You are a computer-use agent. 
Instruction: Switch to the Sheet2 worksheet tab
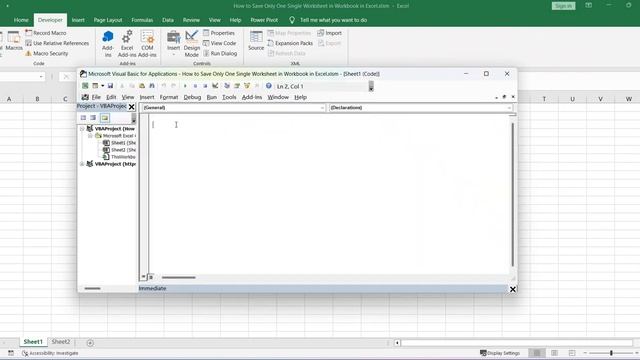(60, 342)
